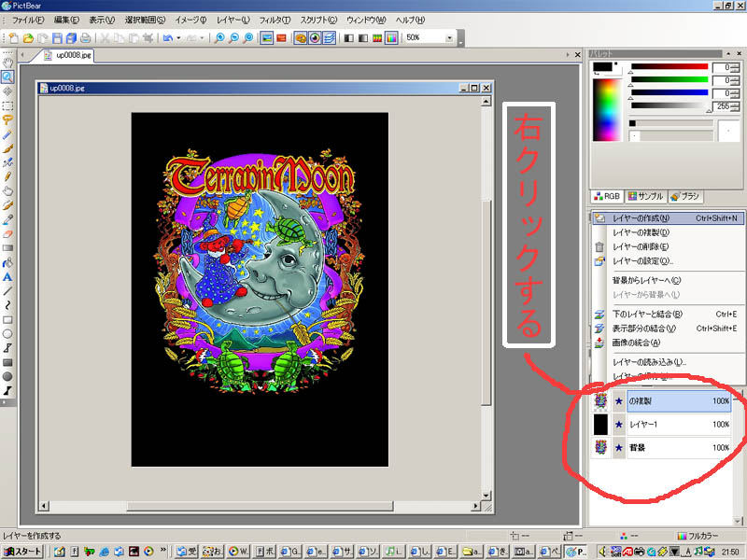Viewport: 747px width, 560px height.
Task: Collapse the palette panel with arrow
Action: point(728,53)
